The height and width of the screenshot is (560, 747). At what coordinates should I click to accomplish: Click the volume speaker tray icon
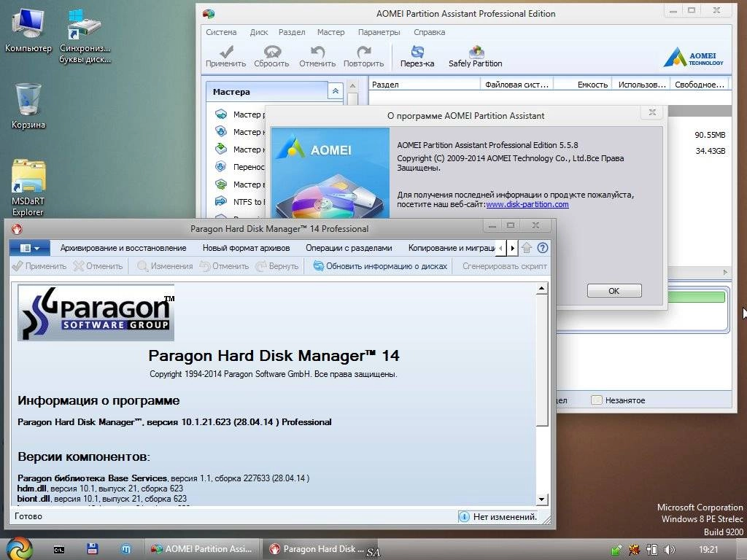[670, 550]
